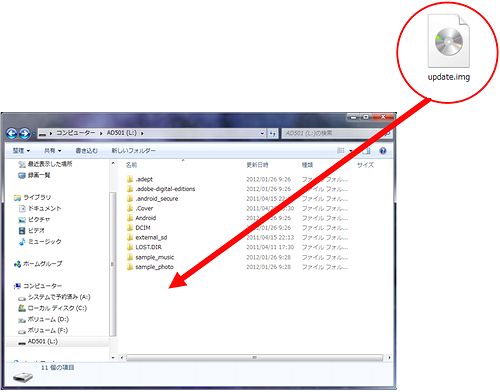The height and width of the screenshot is (392, 500).
Task: Expand the address bar history dropdown arrow
Action: point(262,134)
